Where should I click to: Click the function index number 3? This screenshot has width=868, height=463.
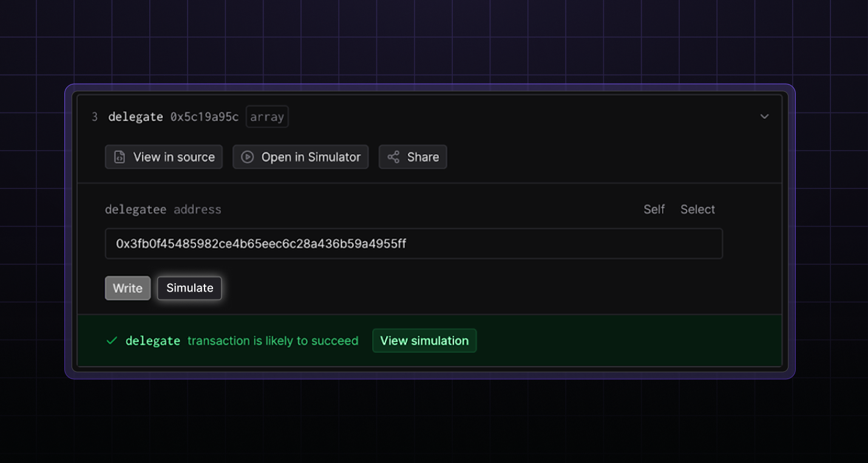tap(95, 117)
